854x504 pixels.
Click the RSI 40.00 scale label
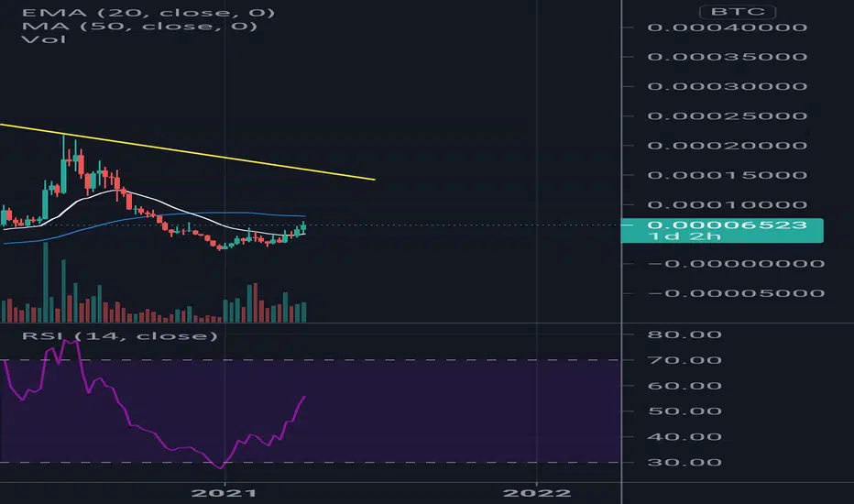coord(684,436)
